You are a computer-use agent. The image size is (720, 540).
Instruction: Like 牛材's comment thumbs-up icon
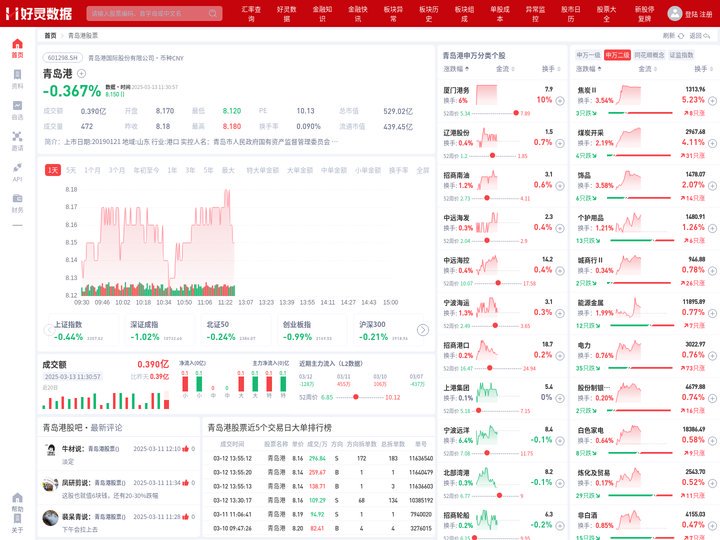coord(186,448)
